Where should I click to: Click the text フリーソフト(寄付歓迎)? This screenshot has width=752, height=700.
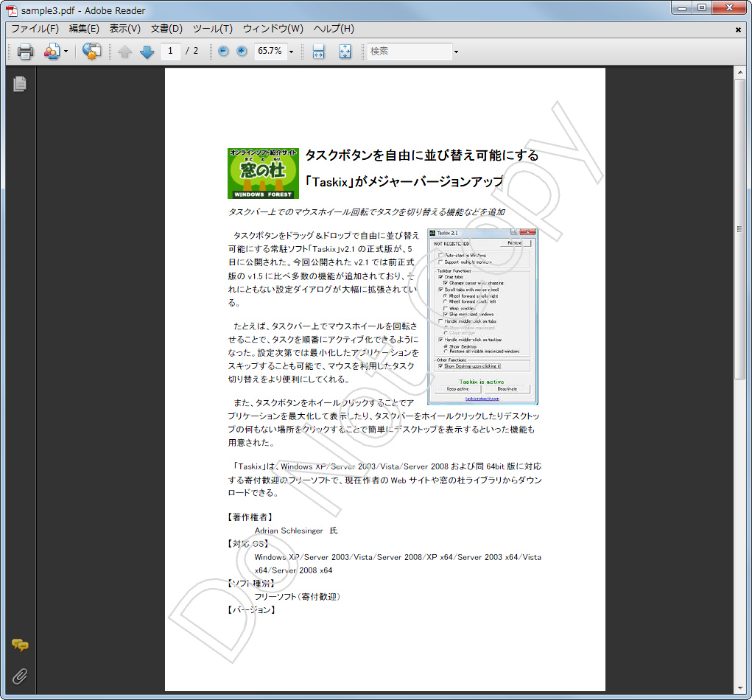[x=298, y=597]
